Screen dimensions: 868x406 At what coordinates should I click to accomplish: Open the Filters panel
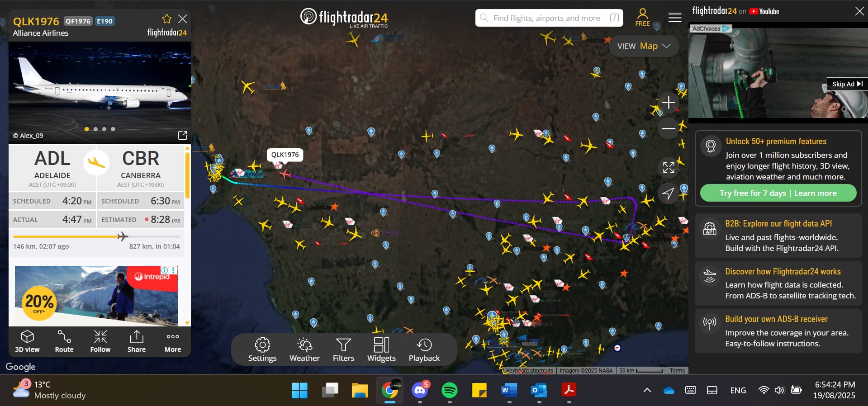343,349
